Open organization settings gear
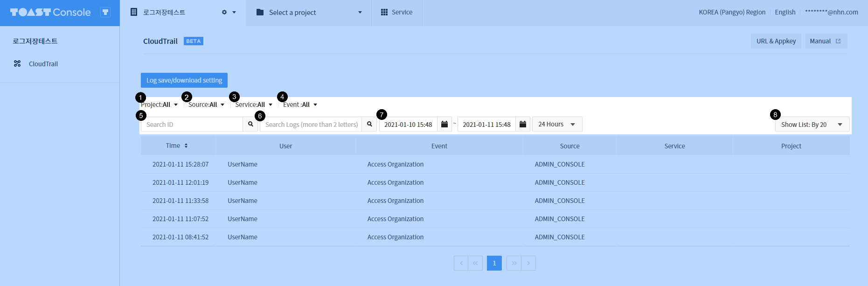The height and width of the screenshot is (286, 868). 224,12
